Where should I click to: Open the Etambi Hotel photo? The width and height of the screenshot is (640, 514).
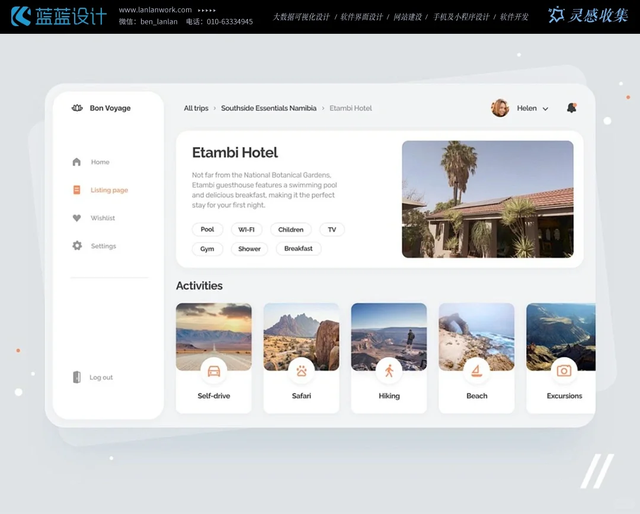(488, 199)
